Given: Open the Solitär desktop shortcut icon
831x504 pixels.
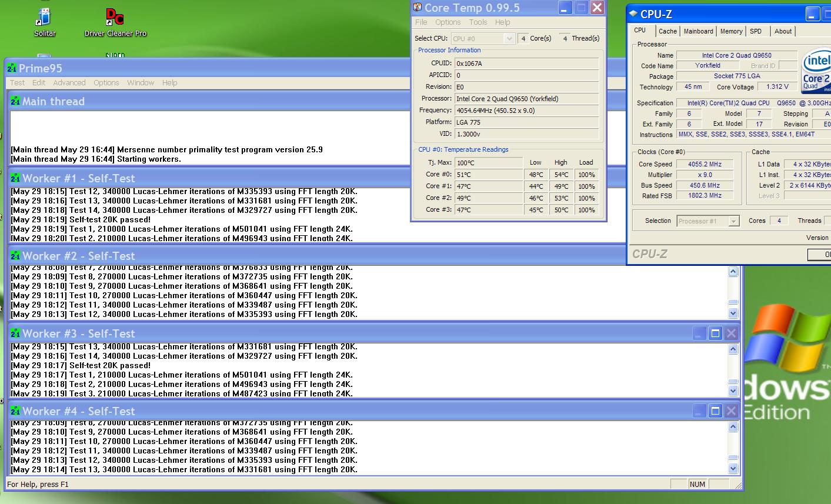Looking at the screenshot, I should [x=44, y=18].
